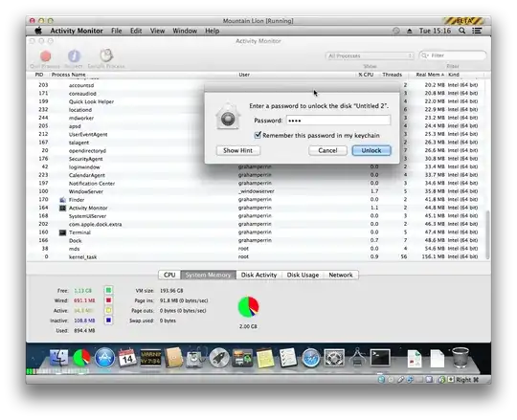Click the Unlock button
Screen dimensions: 517x420
click(x=371, y=150)
